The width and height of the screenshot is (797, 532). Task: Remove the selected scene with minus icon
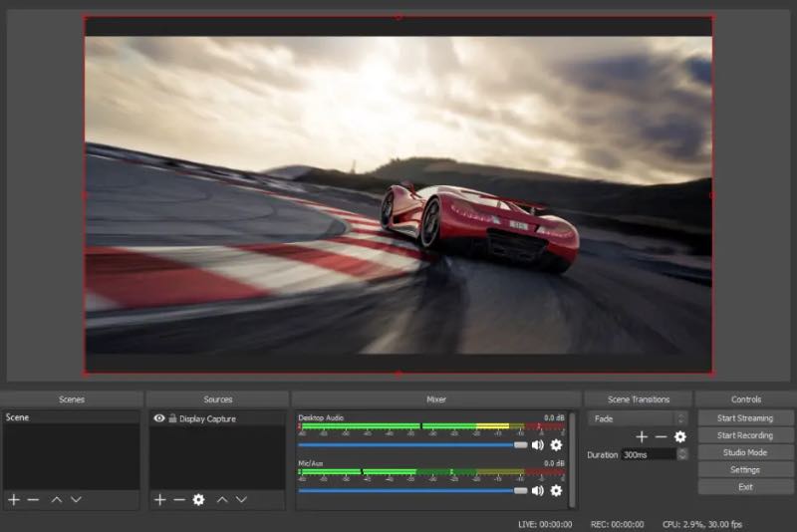(33, 499)
